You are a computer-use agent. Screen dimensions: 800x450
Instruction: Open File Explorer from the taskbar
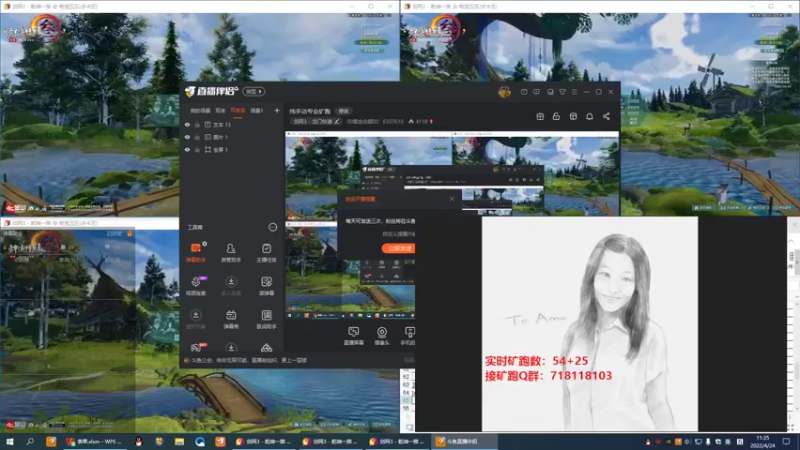pos(179,442)
